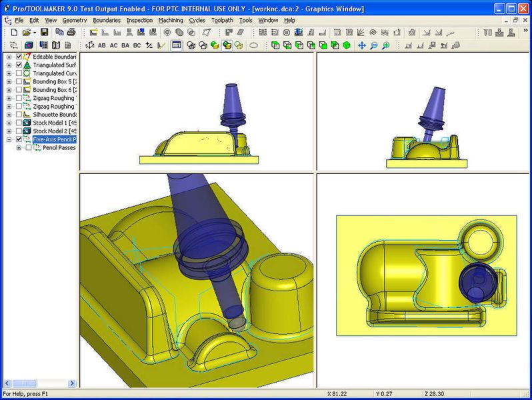Check the Pencil Passes checkbox
Viewport: 532px width, 400px height.
pyautogui.click(x=29, y=147)
